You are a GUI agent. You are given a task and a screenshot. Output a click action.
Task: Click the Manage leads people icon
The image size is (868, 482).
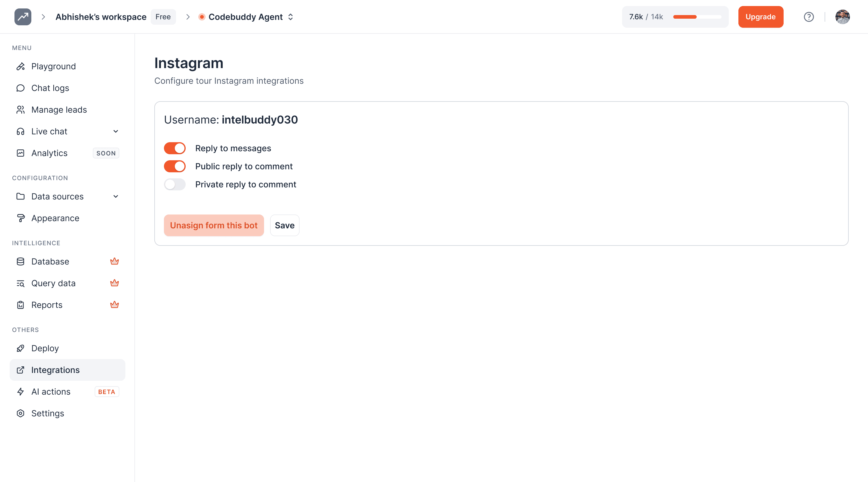20,110
